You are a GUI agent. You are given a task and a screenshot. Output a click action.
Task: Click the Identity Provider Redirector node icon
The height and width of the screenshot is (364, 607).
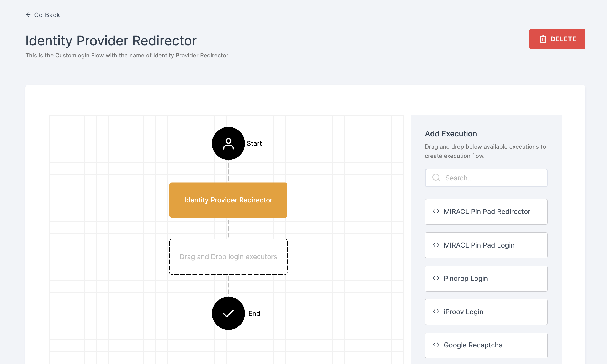pyautogui.click(x=228, y=200)
